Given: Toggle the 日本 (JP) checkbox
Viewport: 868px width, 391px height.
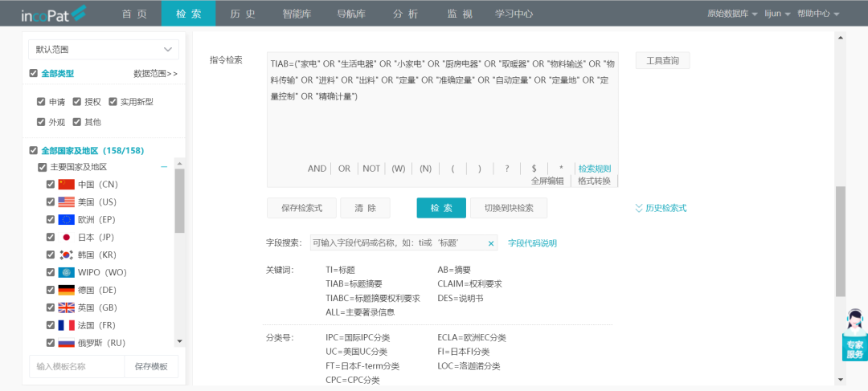Looking at the screenshot, I should click(x=51, y=237).
